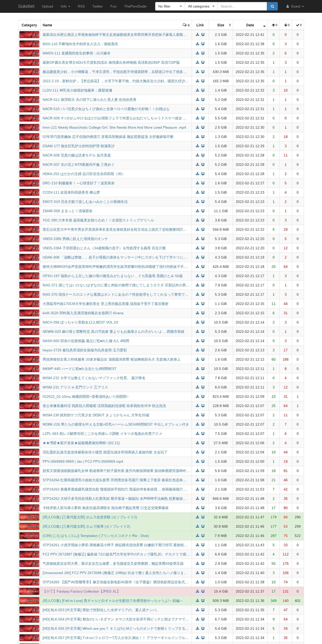Open MXX-110 torrent title link
The height and width of the screenshot is (644, 322).
pos(80,44)
